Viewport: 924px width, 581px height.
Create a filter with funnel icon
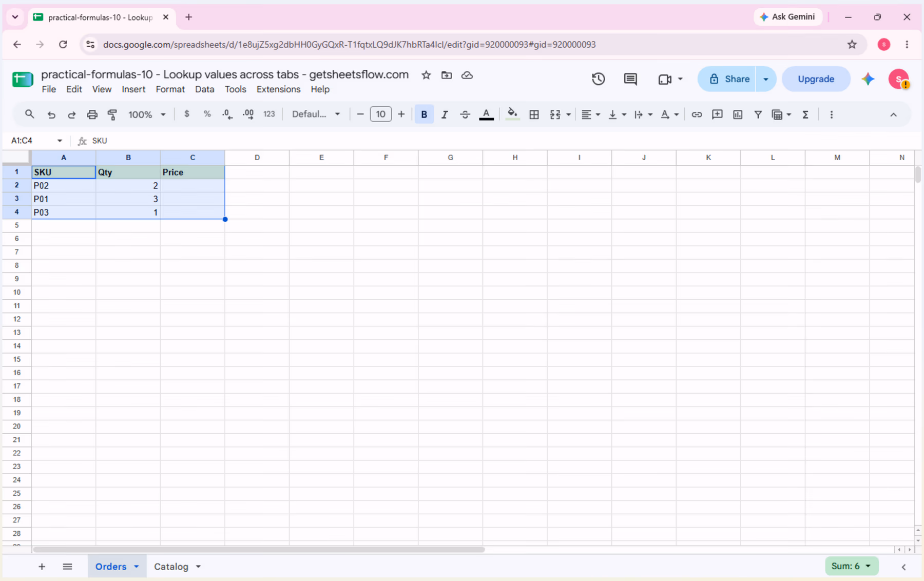coord(758,114)
